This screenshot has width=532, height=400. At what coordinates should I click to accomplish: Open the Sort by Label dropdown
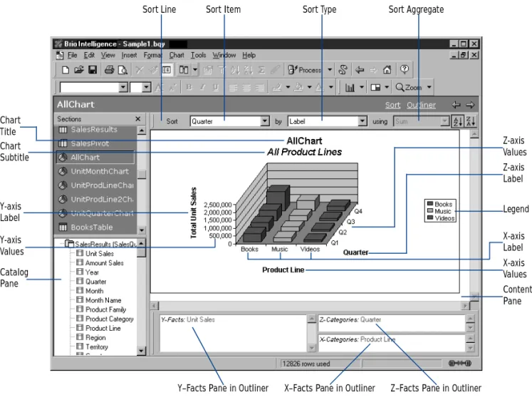[x=363, y=121]
